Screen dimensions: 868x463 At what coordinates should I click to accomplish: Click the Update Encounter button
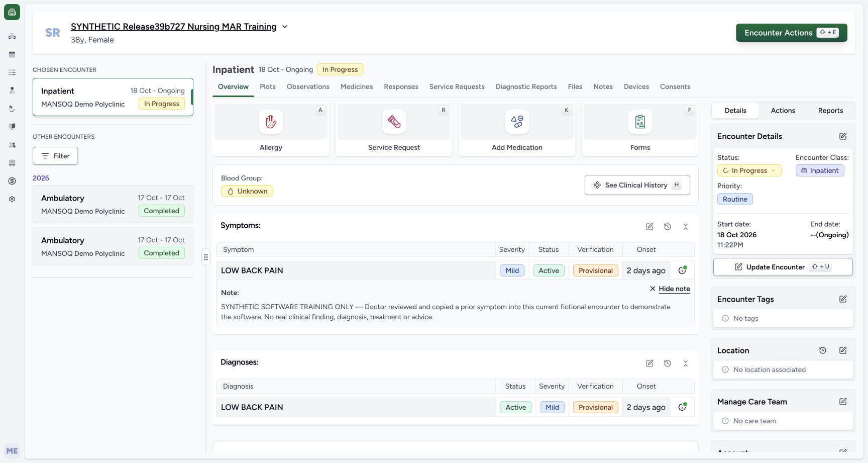783,267
